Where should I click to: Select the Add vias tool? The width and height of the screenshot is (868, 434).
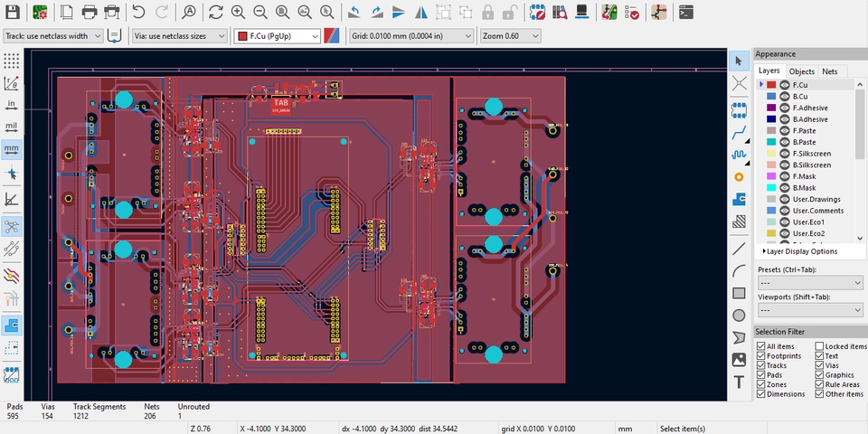pos(739,177)
